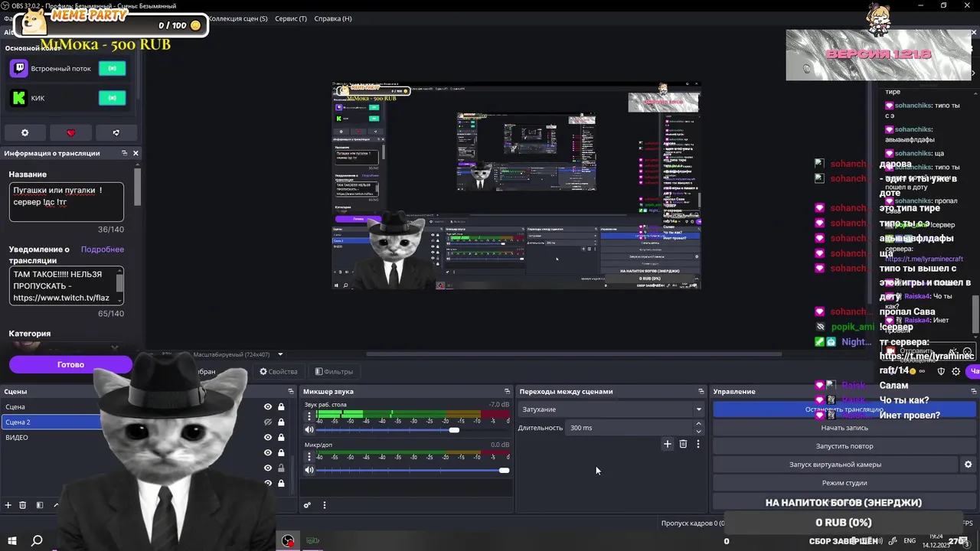This screenshot has width=980, height=551.
Task: Float the Переходы между сценами dock
Action: click(701, 392)
